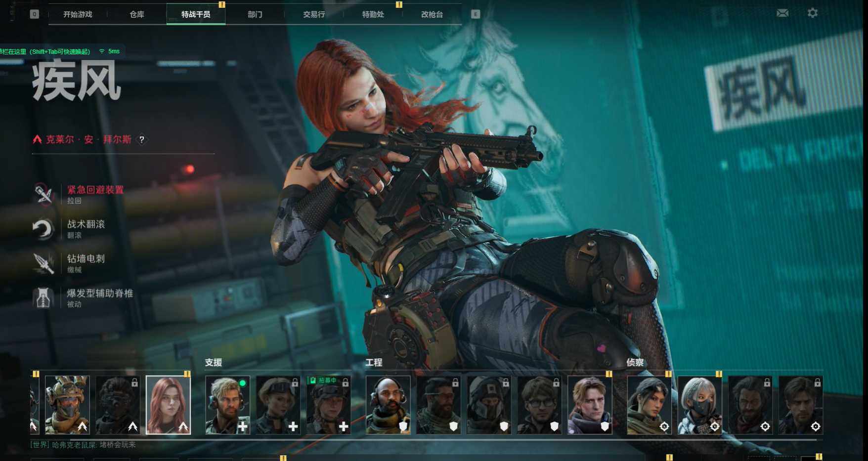The image size is (868, 461).
Task: Select the 紧急回避装置 skill icon
Action: tap(43, 194)
